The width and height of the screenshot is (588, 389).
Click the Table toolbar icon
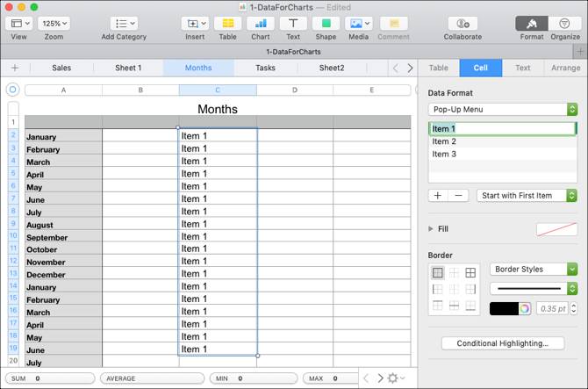coord(227,24)
